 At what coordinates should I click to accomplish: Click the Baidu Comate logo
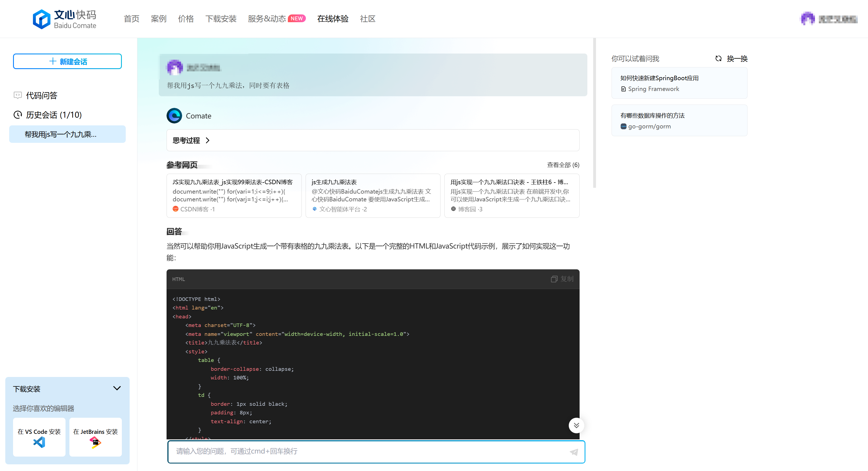(64, 19)
